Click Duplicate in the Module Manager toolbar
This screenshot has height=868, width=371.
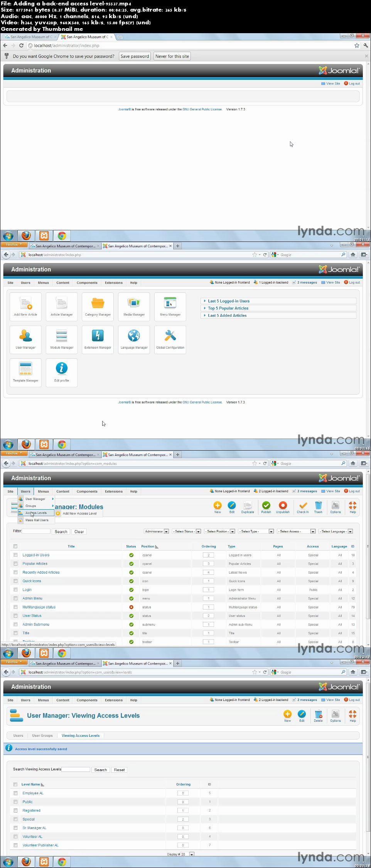tap(248, 507)
